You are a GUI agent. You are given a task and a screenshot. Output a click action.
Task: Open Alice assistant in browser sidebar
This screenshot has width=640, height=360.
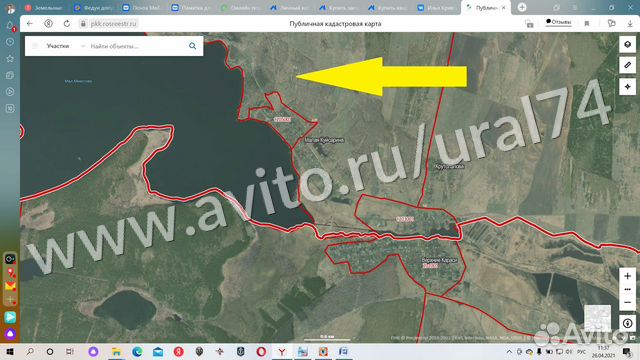click(10, 334)
